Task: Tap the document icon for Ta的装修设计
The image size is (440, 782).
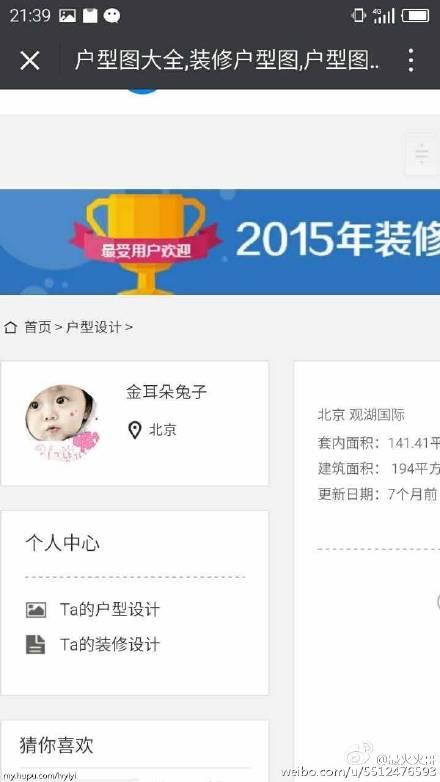Action: [35, 644]
